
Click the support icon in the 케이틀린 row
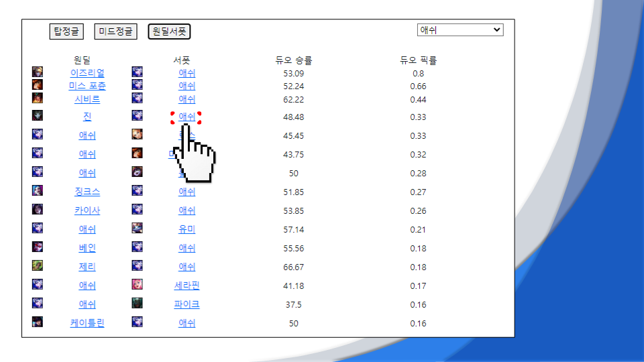pyautogui.click(x=137, y=322)
